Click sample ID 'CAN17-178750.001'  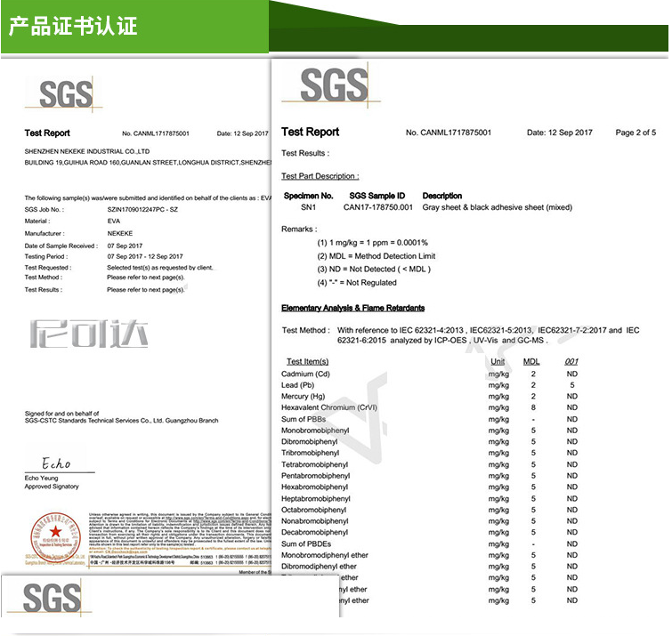click(x=378, y=207)
